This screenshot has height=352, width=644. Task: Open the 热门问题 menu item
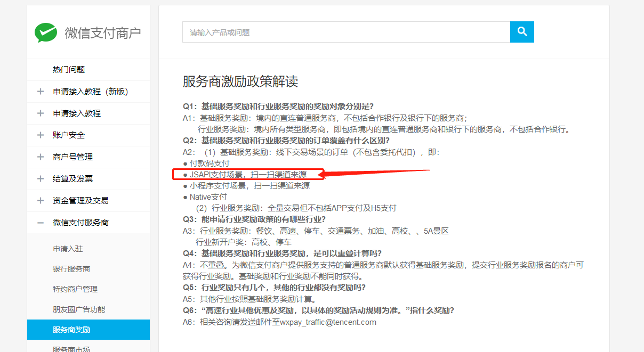(x=69, y=70)
